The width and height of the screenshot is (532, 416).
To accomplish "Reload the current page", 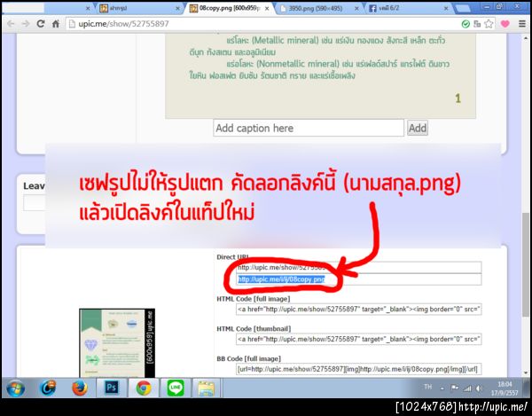I will pos(41,24).
